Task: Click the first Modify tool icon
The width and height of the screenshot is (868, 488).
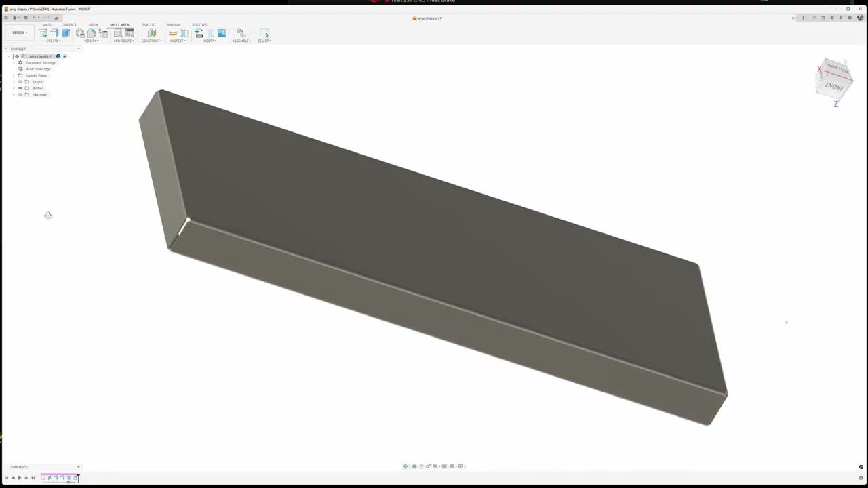Action: 80,33
